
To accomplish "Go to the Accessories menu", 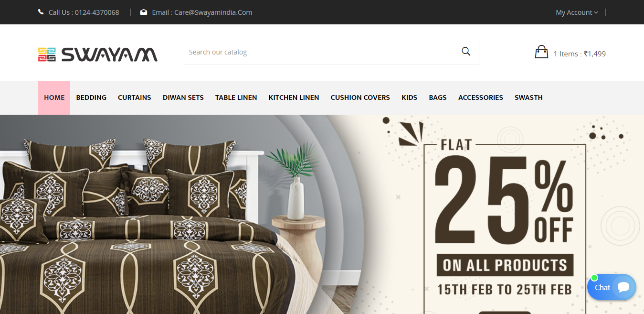I will [481, 97].
